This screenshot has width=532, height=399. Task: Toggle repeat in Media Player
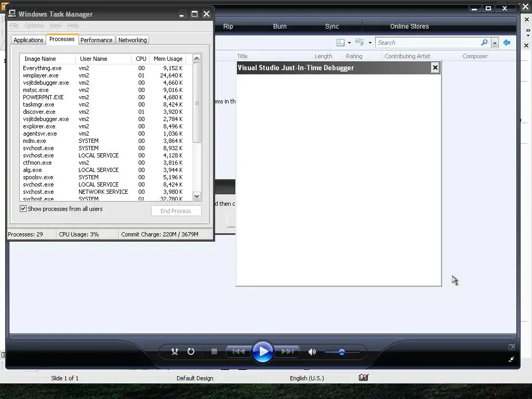point(191,352)
